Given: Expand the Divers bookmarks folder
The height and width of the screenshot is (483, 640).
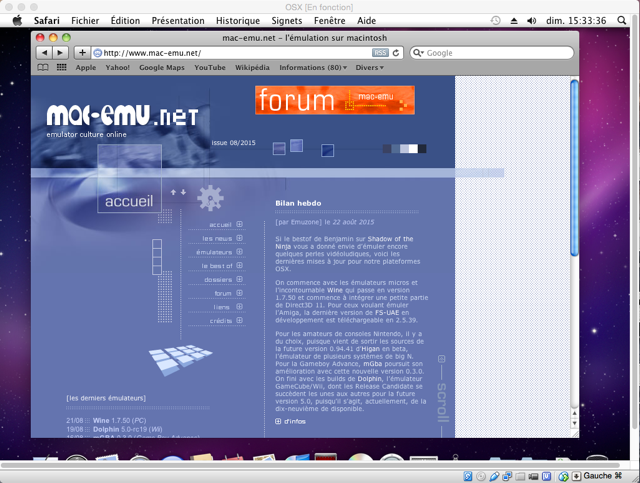Looking at the screenshot, I should point(369,67).
